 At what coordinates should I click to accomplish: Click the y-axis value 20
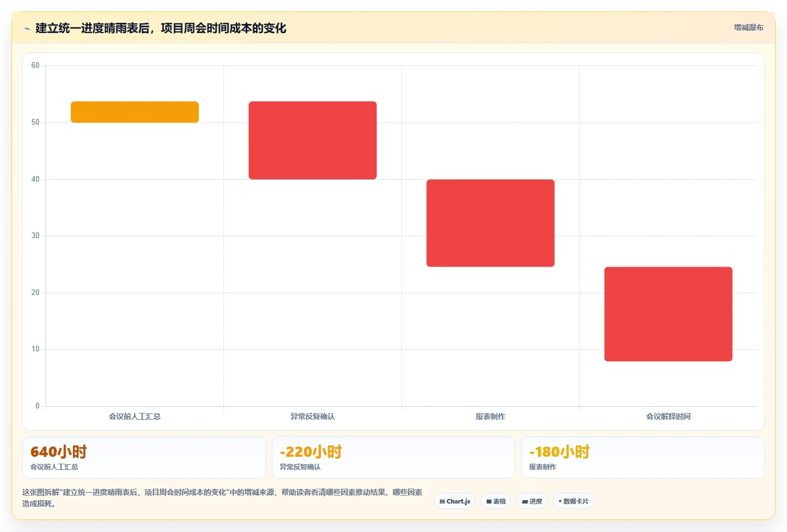[x=35, y=293]
